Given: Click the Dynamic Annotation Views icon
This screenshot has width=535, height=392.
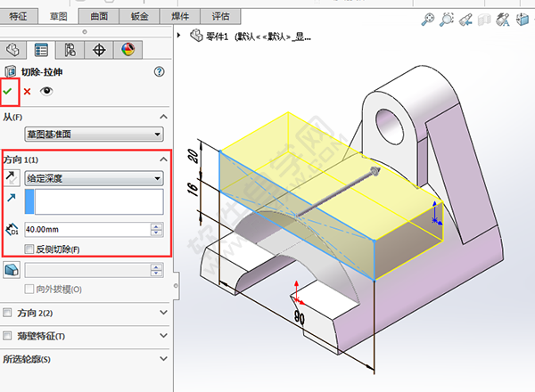Looking at the screenshot, I should pos(503,20).
